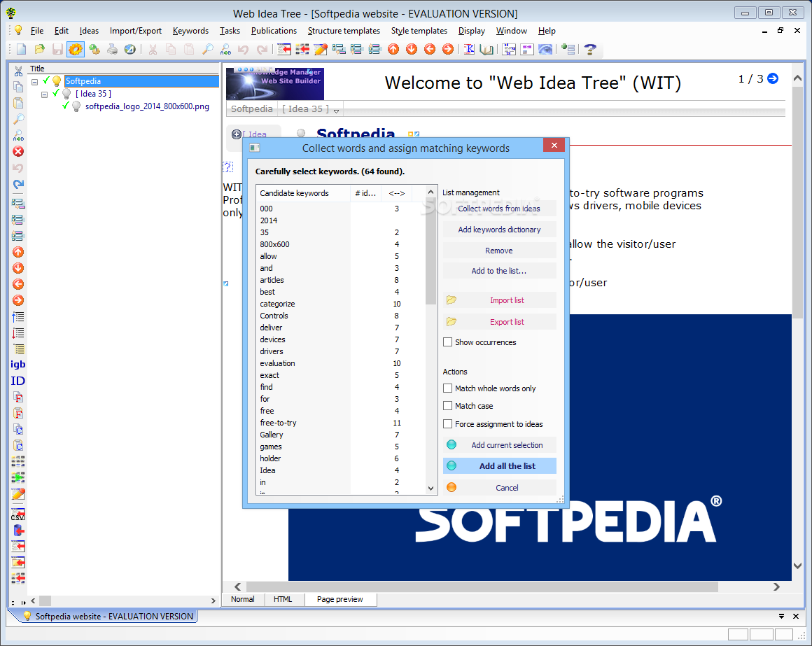
Task: Click the red sort-descending list icon in sidebar
Action: (18, 333)
